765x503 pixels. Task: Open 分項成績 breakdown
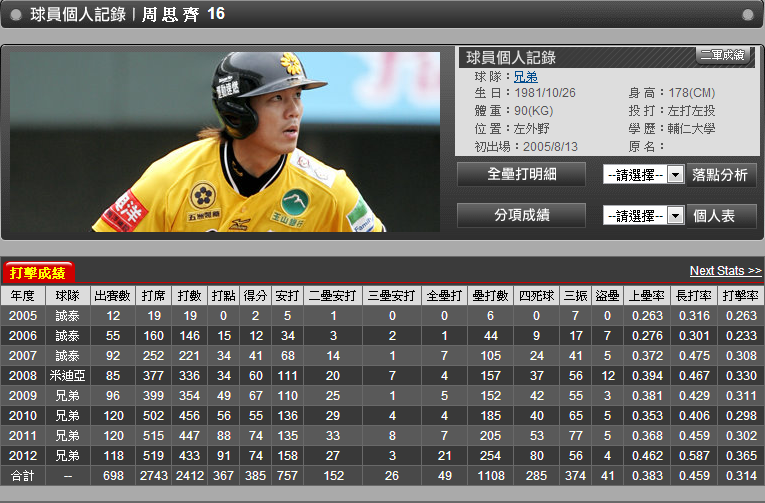click(521, 215)
